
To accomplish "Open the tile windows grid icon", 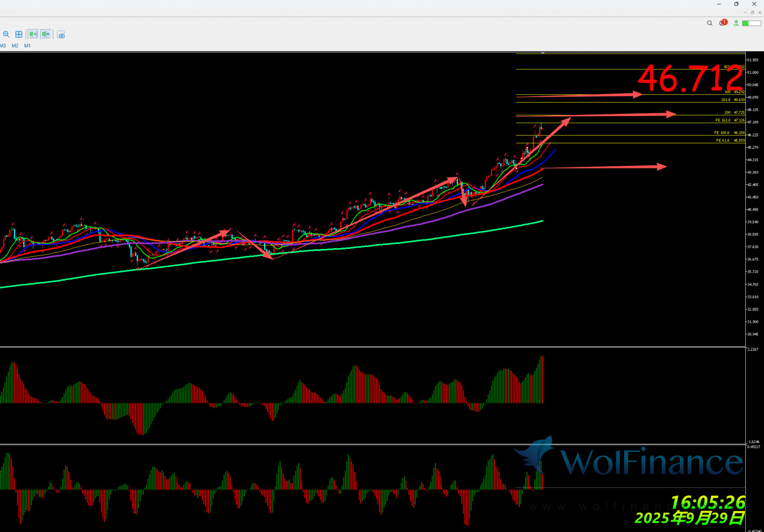I will 19,35.
